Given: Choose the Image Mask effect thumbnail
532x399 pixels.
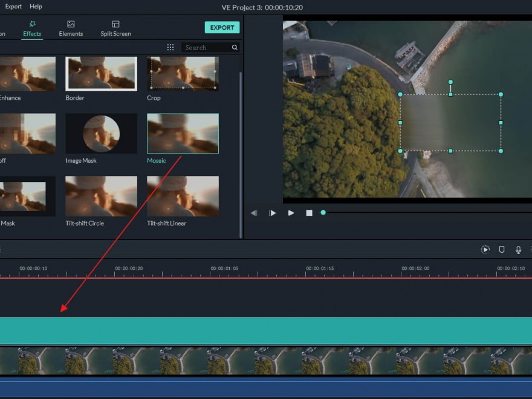Looking at the screenshot, I should tap(101, 134).
